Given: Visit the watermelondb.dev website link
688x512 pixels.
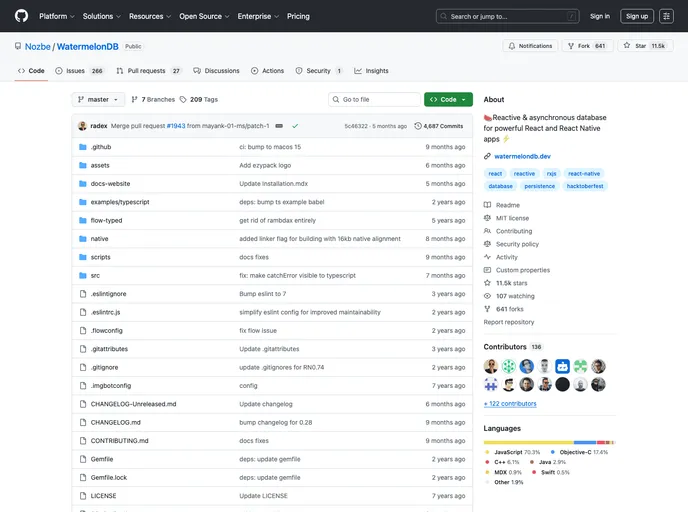Looking at the screenshot, I should point(522,156).
